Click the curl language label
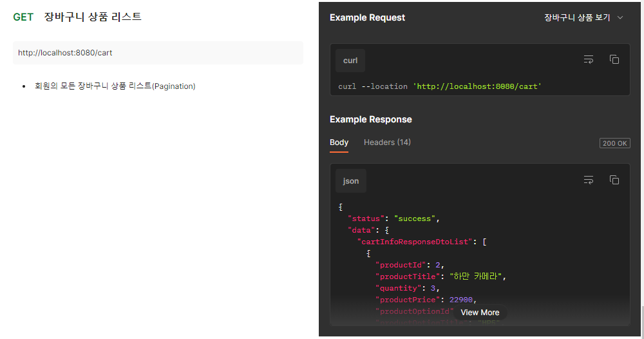The height and width of the screenshot is (339, 644). click(350, 61)
